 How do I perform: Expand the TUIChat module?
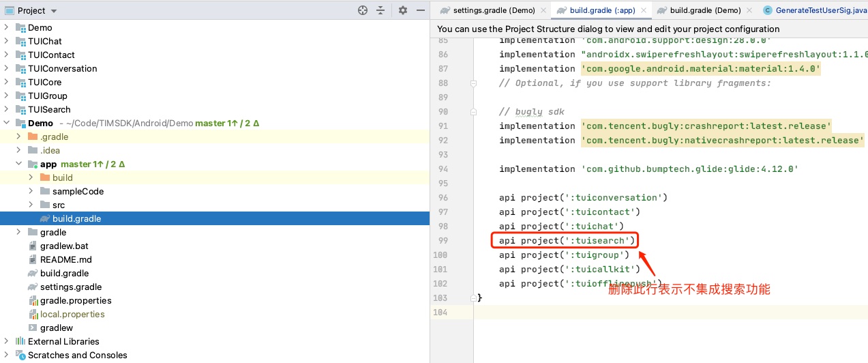pyautogui.click(x=7, y=42)
